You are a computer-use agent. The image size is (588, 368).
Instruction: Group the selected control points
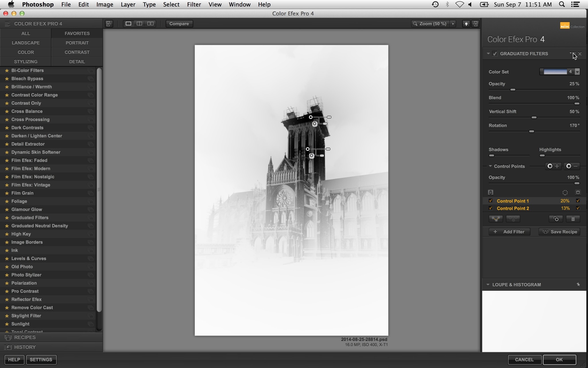click(x=496, y=219)
